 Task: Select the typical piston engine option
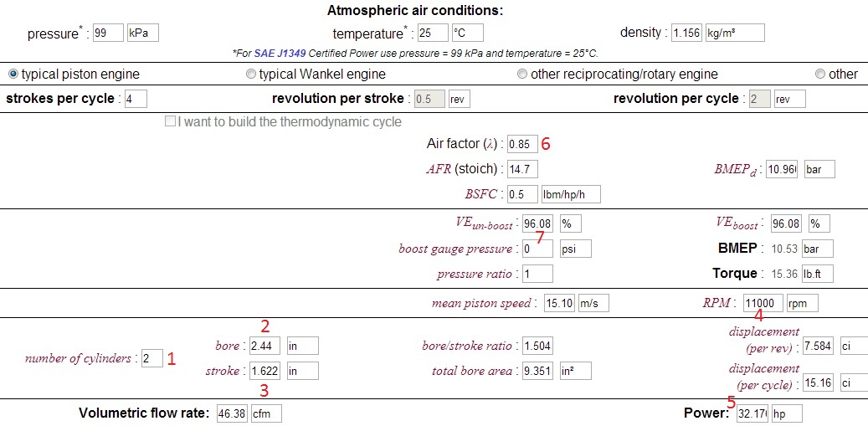coord(13,74)
